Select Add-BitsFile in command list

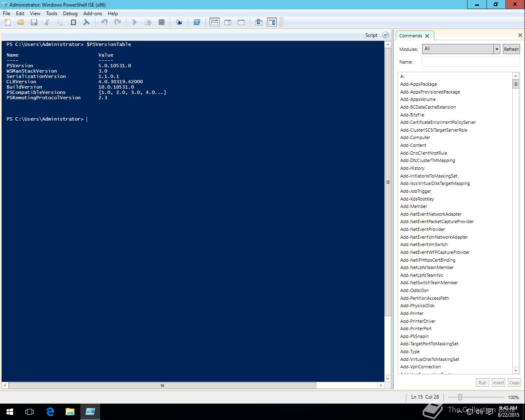coord(412,115)
